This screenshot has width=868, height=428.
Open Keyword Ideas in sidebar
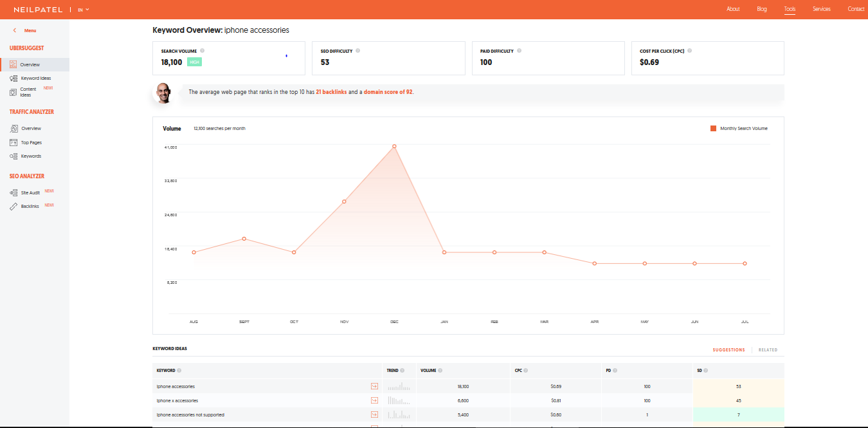click(x=36, y=79)
